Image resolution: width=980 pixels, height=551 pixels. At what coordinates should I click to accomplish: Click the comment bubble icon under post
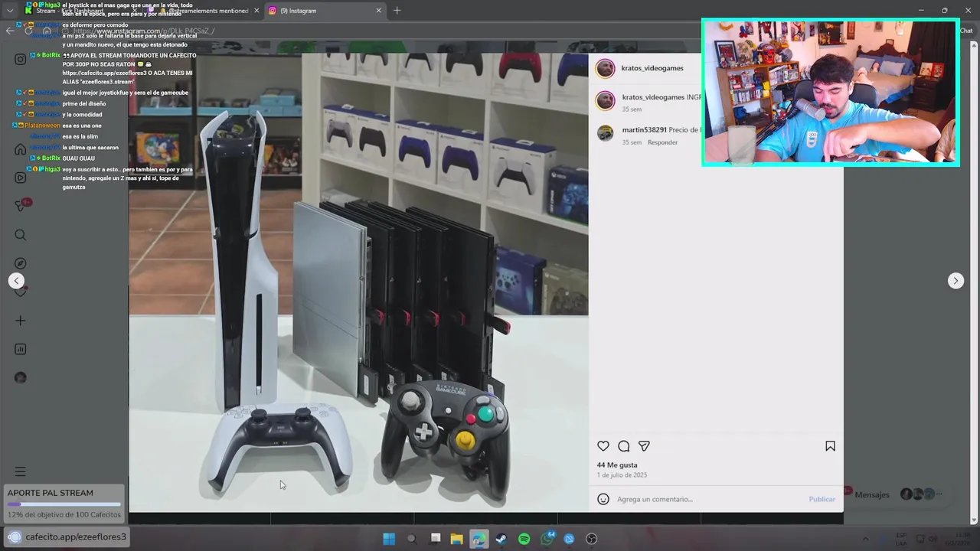624,446
